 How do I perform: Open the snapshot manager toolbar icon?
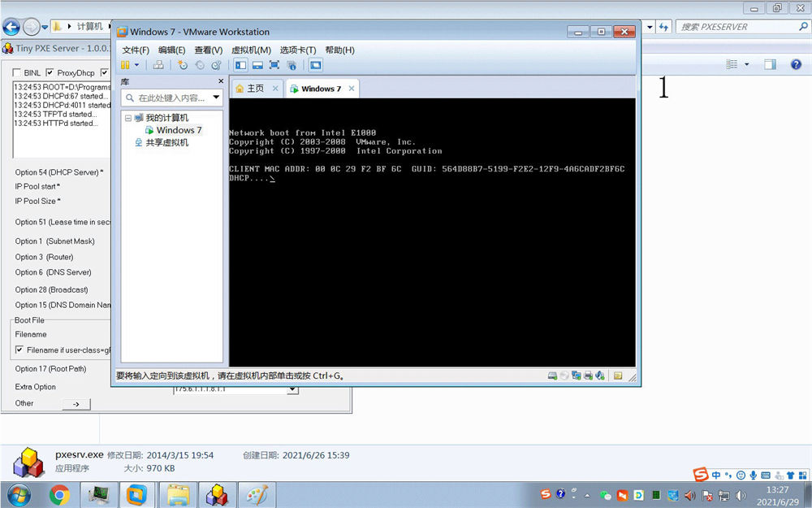click(217, 65)
